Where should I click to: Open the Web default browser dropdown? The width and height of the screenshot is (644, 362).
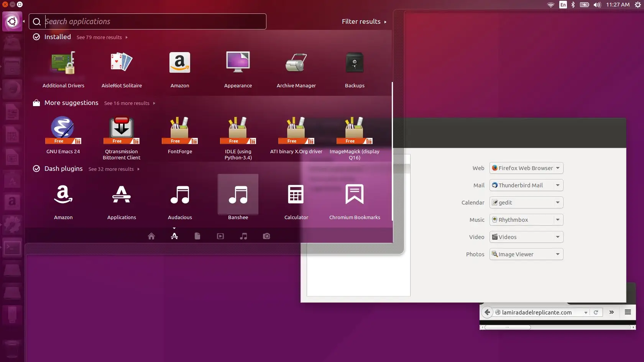point(526,168)
